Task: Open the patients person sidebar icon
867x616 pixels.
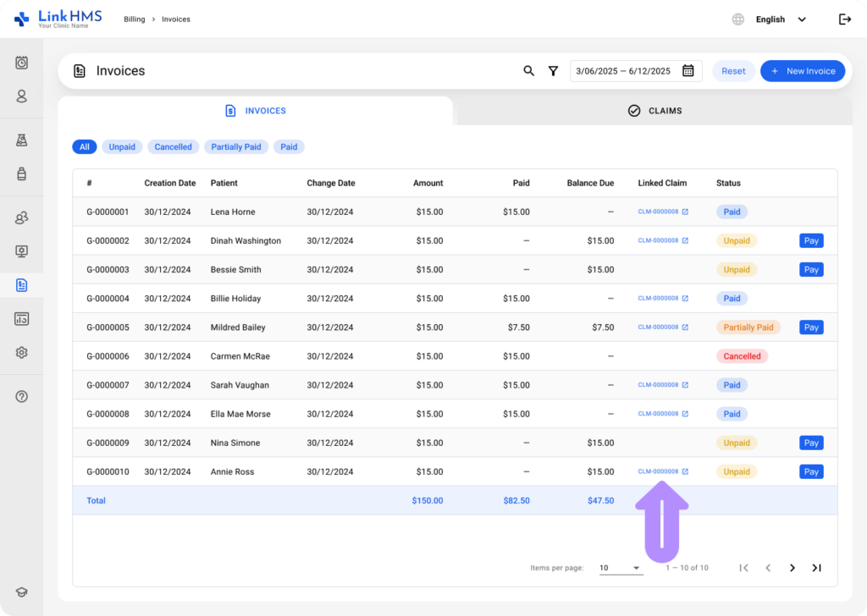Action: pos(21,96)
